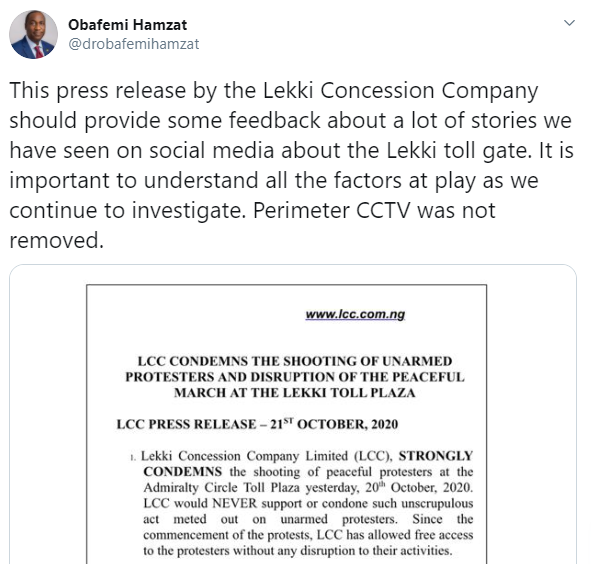
Task: Click the display name Obafemi Hamzat
Action: (x=127, y=25)
